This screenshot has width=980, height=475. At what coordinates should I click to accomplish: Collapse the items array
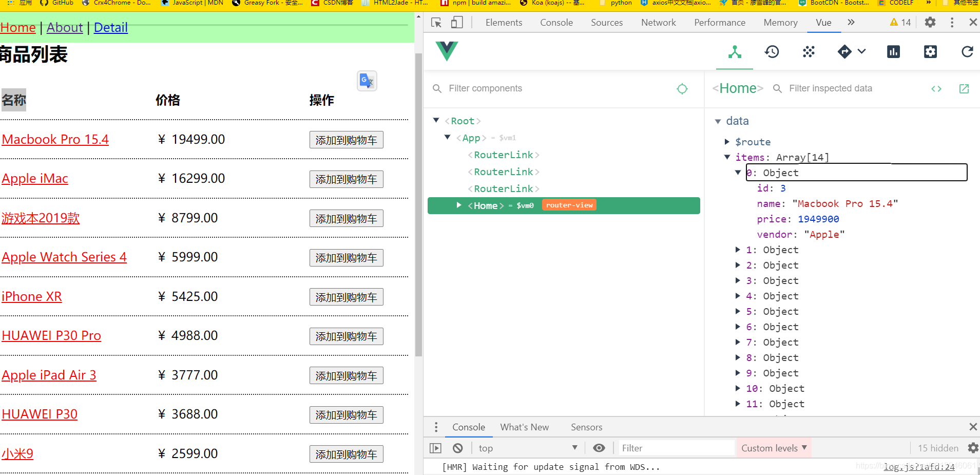727,157
